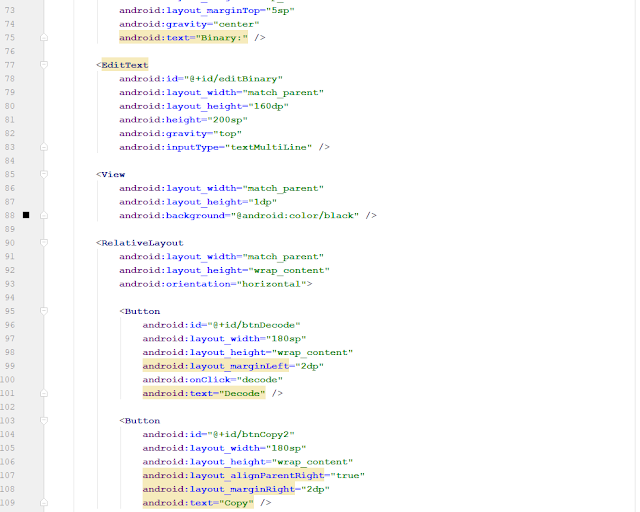
Task: Click the android:height "200sp" value
Action: [x=227, y=120]
